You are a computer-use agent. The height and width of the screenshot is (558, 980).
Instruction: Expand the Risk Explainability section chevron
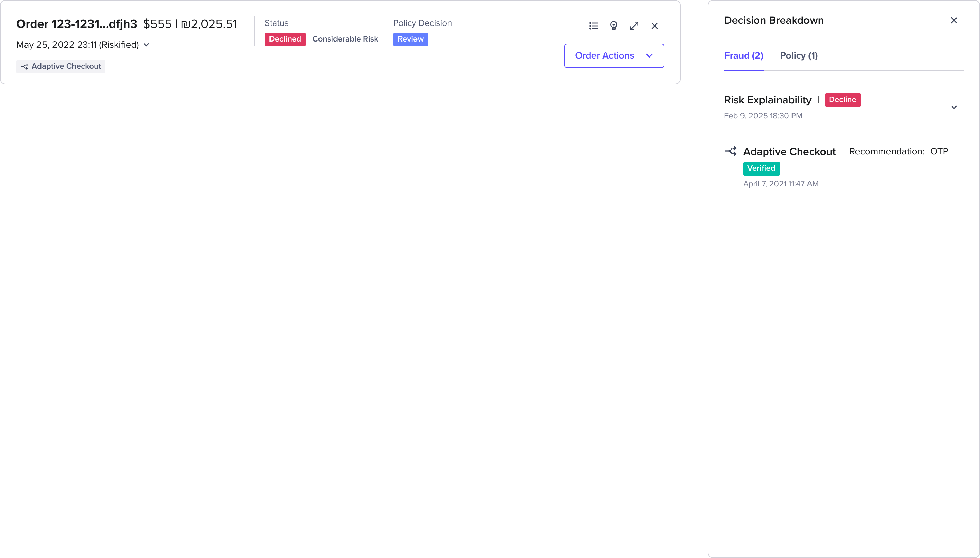(954, 107)
